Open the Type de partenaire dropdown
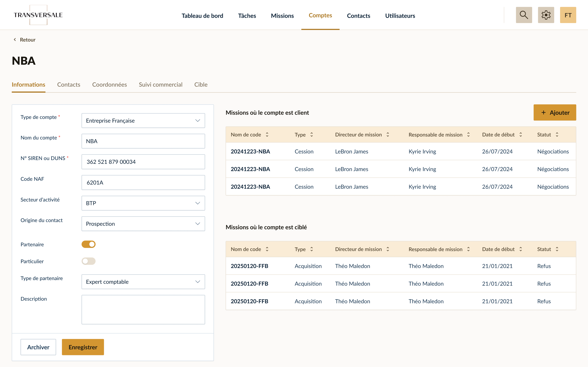Viewport: 588px width, 367px height. (143, 282)
